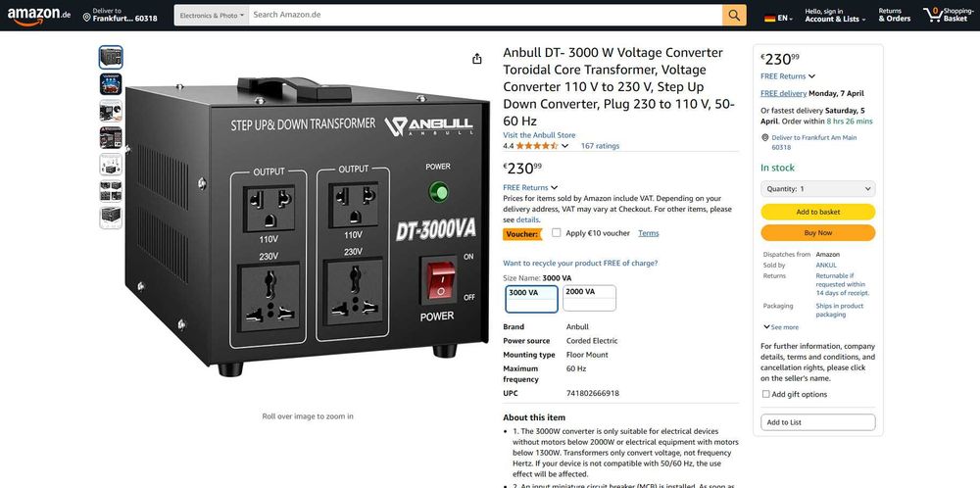Expand See more seller details
Image resolution: width=980 pixels, height=488 pixels.
pyautogui.click(x=781, y=326)
